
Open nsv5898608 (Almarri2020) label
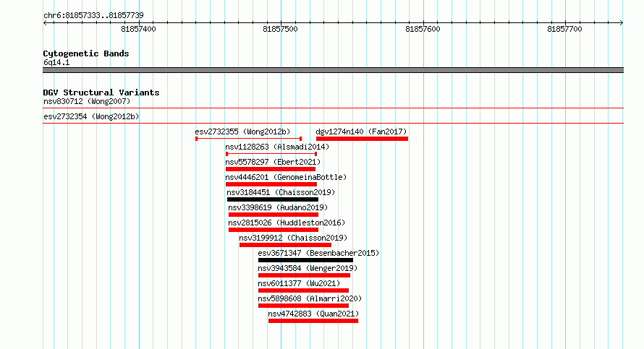[310, 298]
